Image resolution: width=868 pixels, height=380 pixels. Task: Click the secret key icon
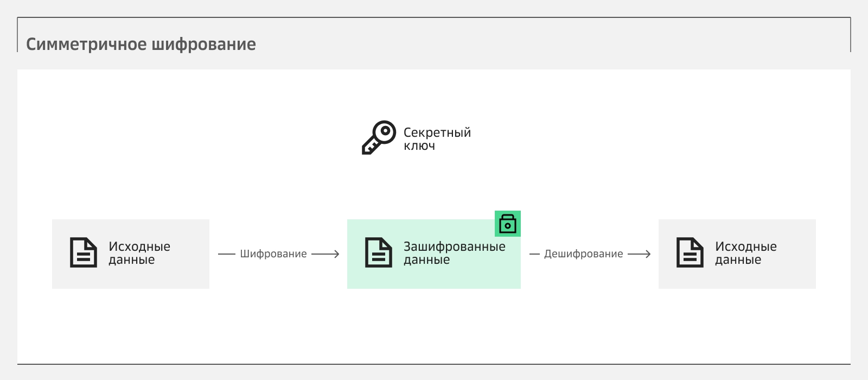[379, 138]
